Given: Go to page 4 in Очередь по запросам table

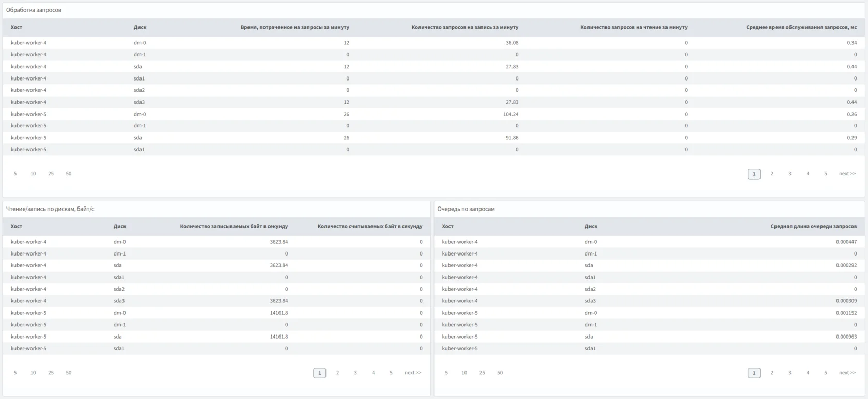Looking at the screenshot, I should pyautogui.click(x=807, y=373).
